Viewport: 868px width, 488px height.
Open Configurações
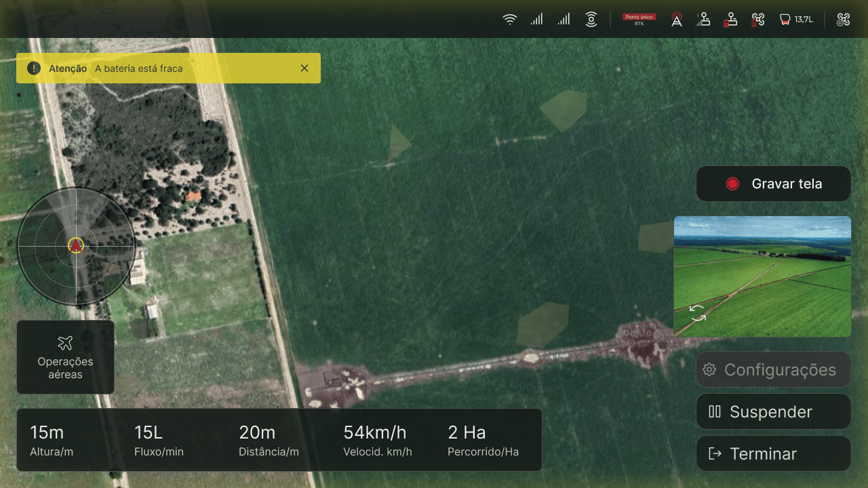point(773,369)
